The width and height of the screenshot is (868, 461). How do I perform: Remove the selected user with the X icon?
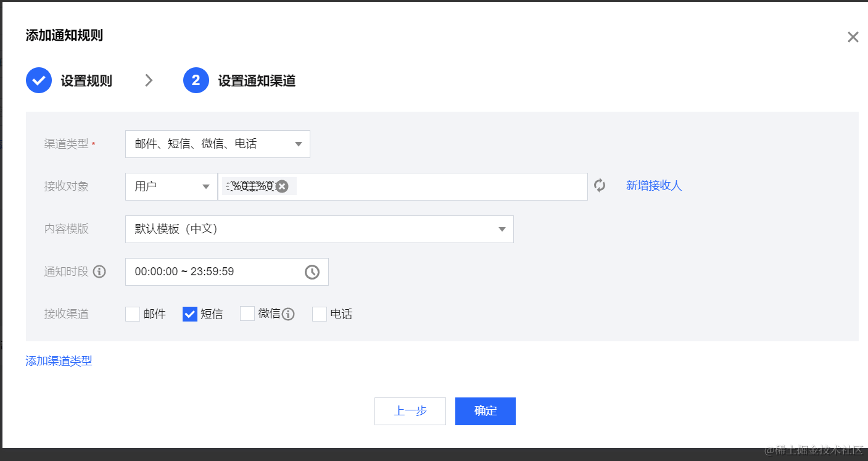click(x=282, y=186)
